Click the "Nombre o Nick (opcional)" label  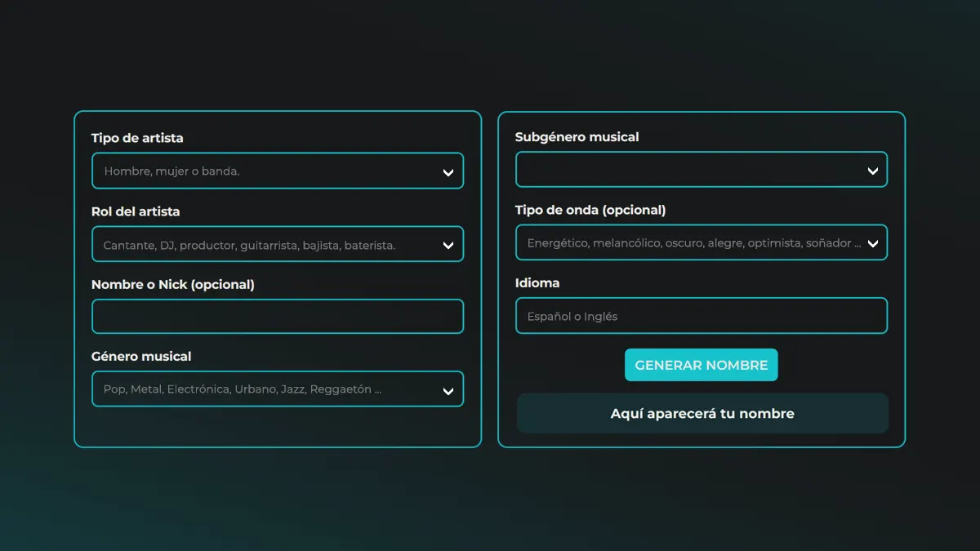pos(172,284)
